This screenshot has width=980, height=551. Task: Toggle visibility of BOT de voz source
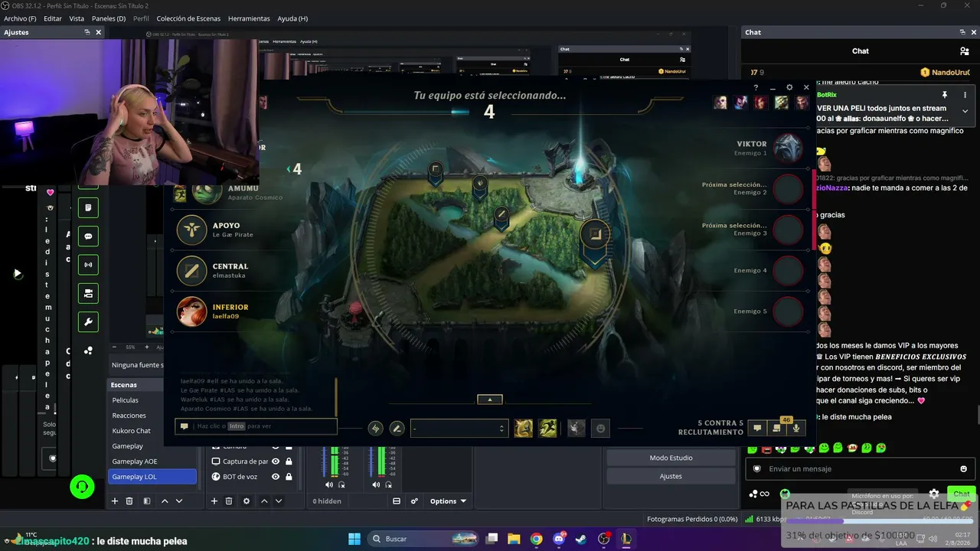click(x=276, y=477)
